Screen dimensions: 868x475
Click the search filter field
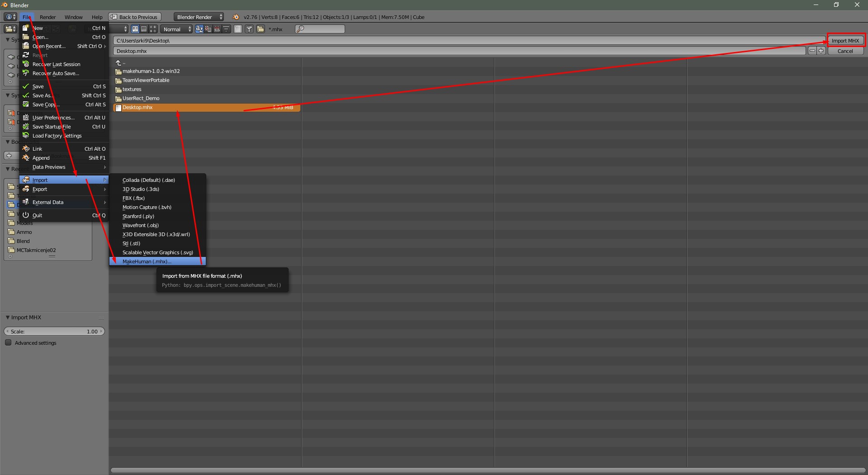click(x=320, y=29)
